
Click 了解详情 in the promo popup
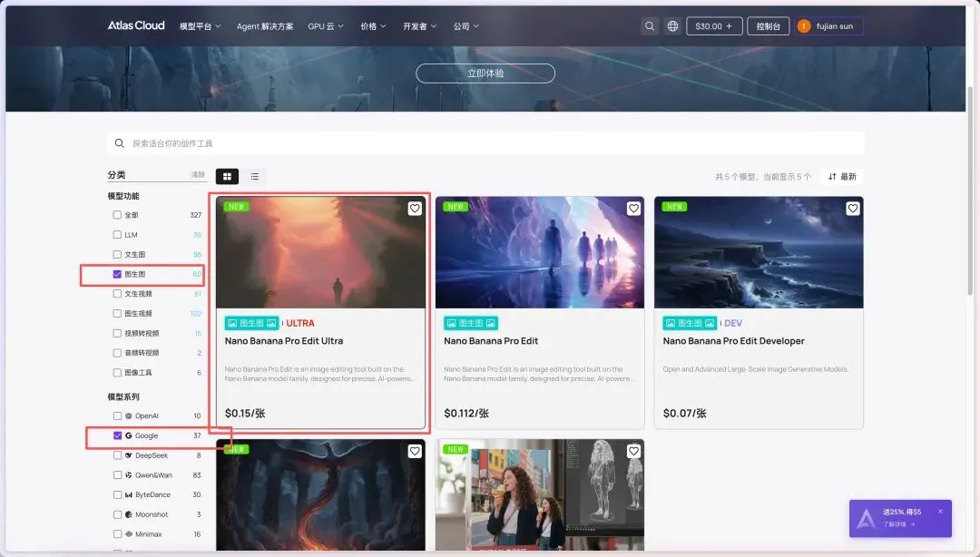click(898, 524)
